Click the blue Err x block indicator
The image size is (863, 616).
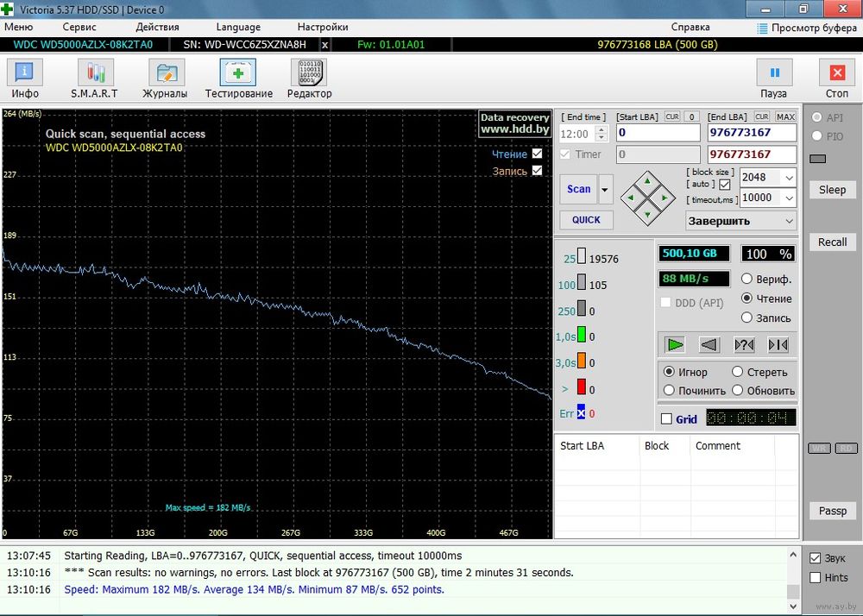(x=581, y=412)
